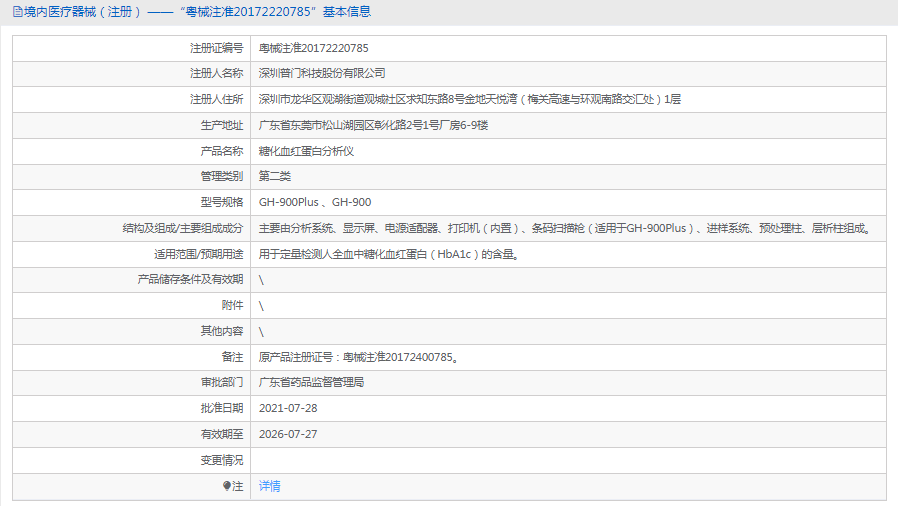Click the 变更情况 row label
Viewport: 898px width, 506px height.
point(222,460)
